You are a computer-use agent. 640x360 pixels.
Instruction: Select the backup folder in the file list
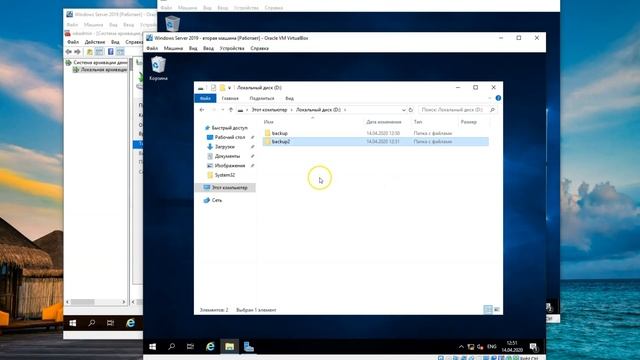[x=280, y=133]
